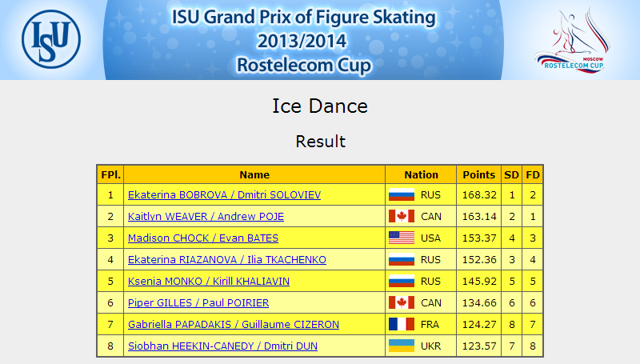Viewport: 640px width, 364px height.
Task: Open Ekaterina BOBROVA / Dmitri SOLOVIEV link
Action: (x=225, y=195)
